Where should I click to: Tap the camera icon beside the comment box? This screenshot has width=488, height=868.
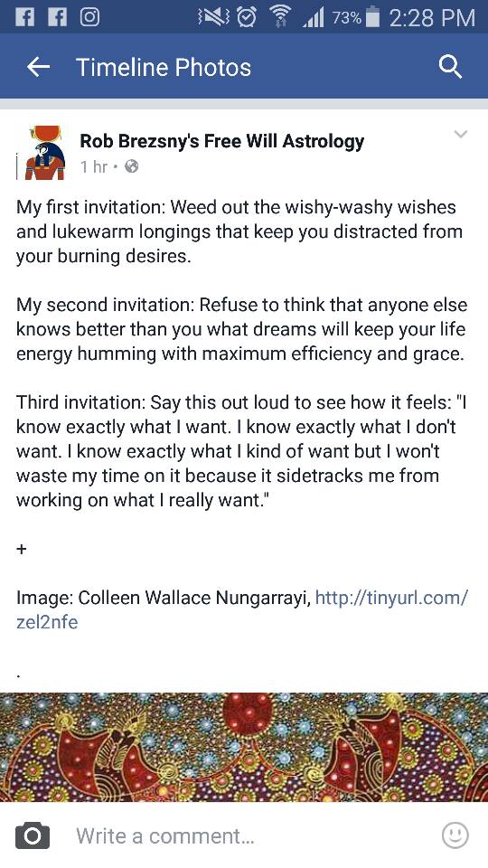click(x=33, y=835)
